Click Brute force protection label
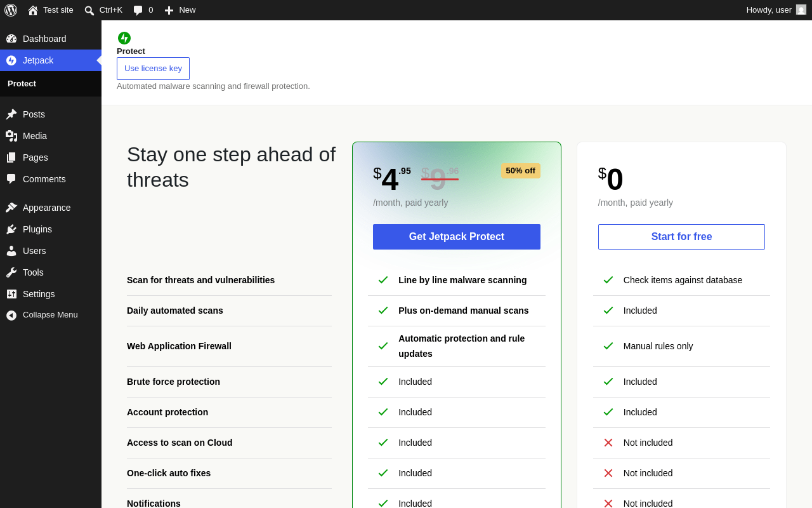The image size is (812, 508). point(174,382)
